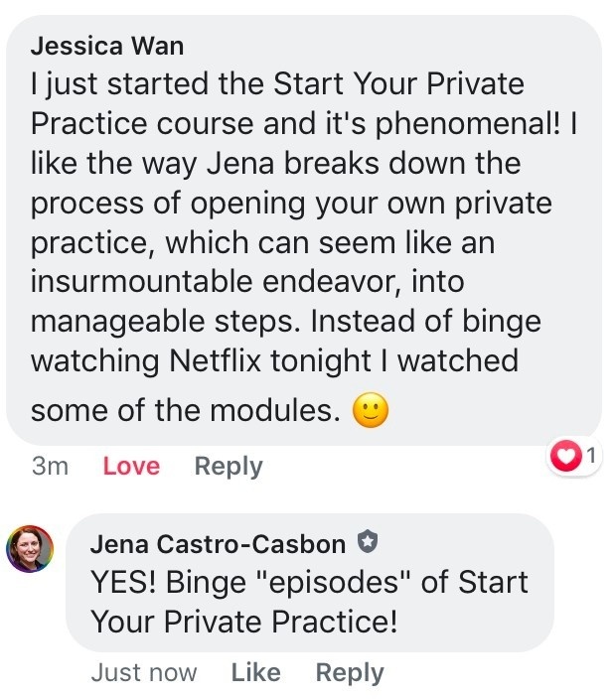This screenshot has height=700, width=614.
Task: Click the white heart inside reaction badge
Action: click(x=566, y=457)
